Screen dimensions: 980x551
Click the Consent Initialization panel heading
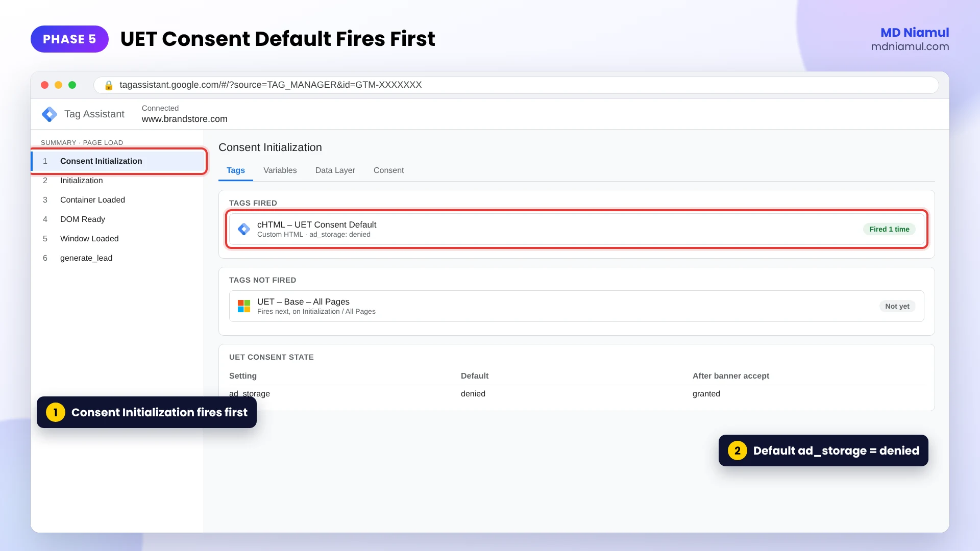coord(270,147)
